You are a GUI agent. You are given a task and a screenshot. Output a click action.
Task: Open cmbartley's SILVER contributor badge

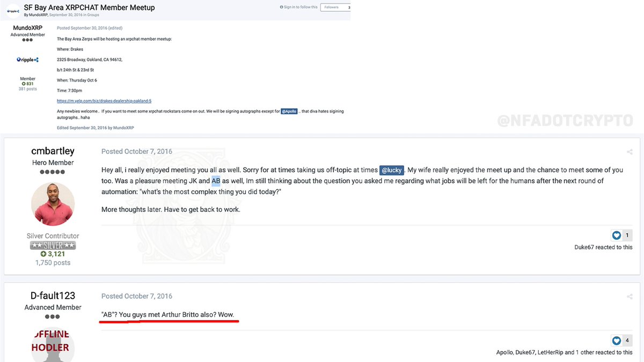click(x=53, y=245)
